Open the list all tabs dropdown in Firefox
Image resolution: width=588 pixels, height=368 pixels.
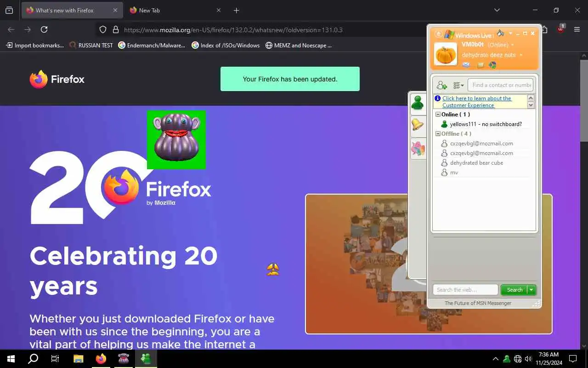pos(497,10)
